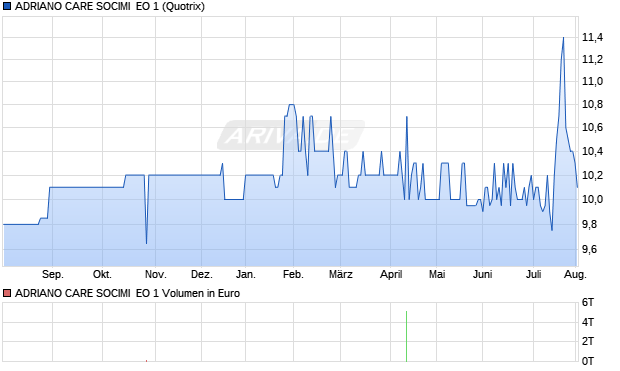
Task: Click the 9,8 price axis value
Action: click(x=589, y=224)
